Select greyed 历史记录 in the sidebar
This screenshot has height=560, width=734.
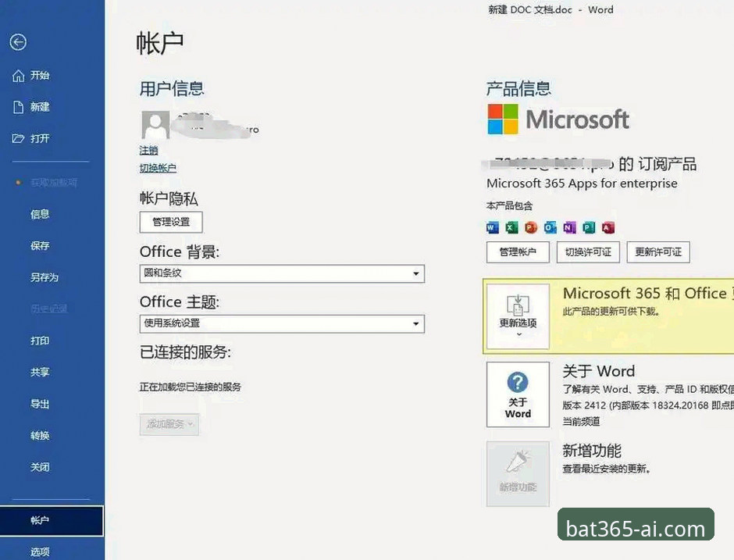48,309
